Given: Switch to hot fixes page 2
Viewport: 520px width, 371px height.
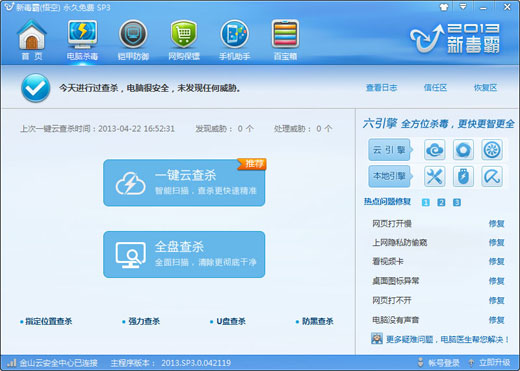Looking at the screenshot, I should coord(441,202).
